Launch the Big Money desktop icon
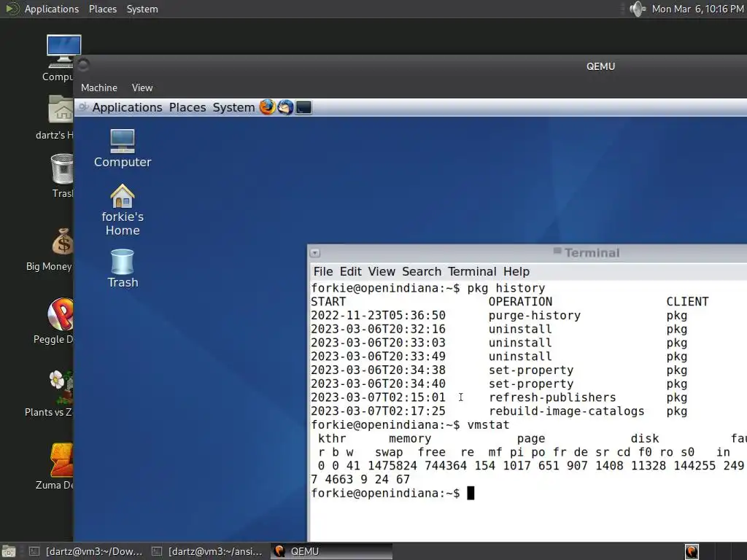 pyautogui.click(x=53, y=249)
